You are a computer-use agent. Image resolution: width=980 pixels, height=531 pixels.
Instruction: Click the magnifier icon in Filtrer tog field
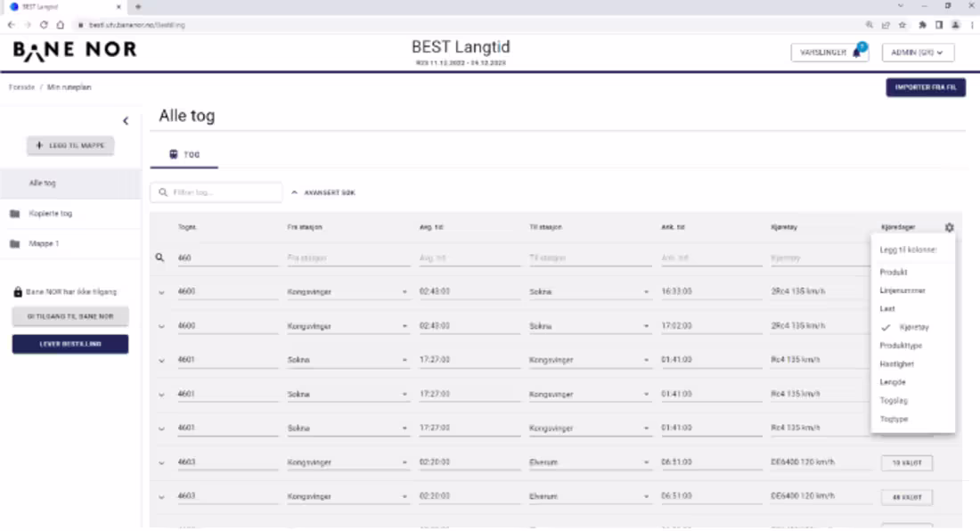pos(163,192)
